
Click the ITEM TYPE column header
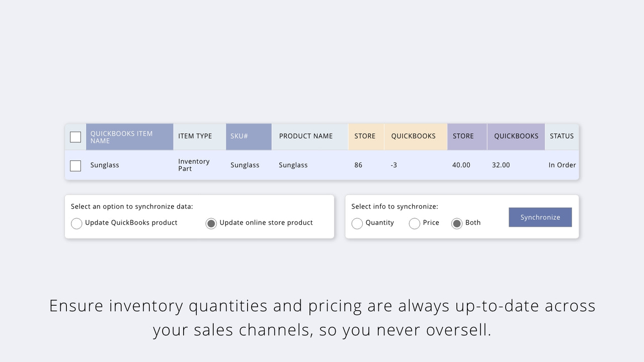point(195,136)
